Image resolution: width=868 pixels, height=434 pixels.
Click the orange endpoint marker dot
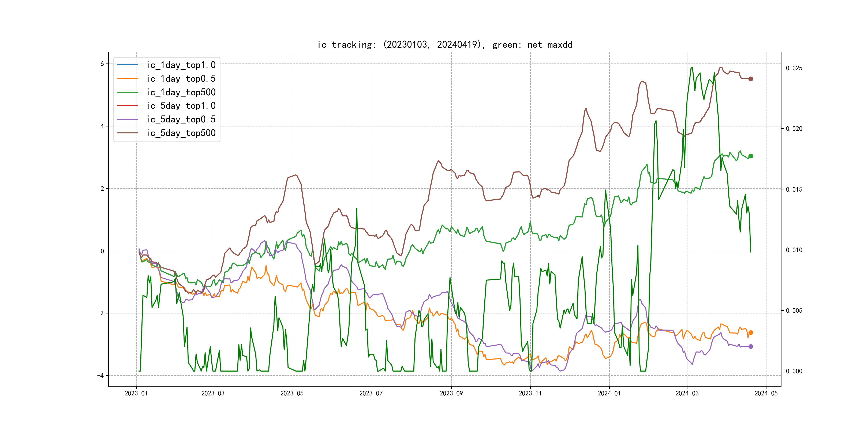coord(751,332)
